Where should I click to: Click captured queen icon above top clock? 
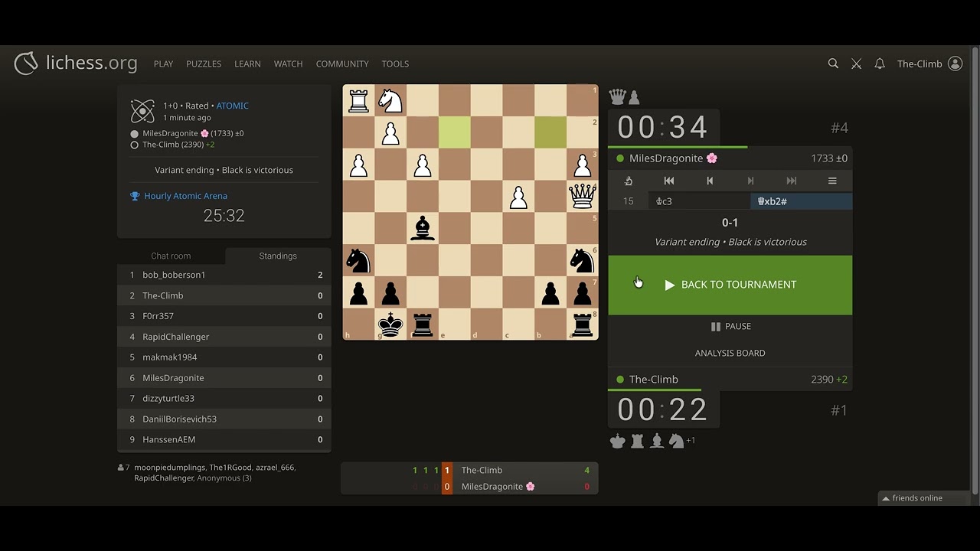(618, 97)
